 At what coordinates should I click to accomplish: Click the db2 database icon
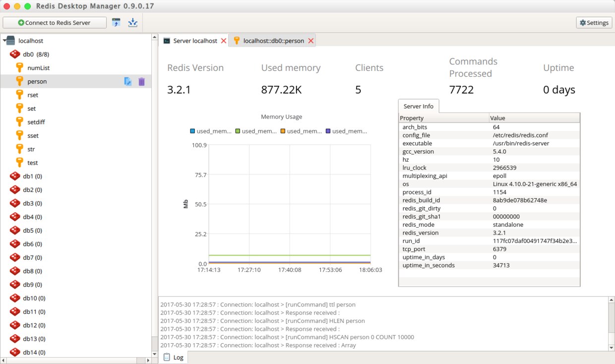pos(15,189)
